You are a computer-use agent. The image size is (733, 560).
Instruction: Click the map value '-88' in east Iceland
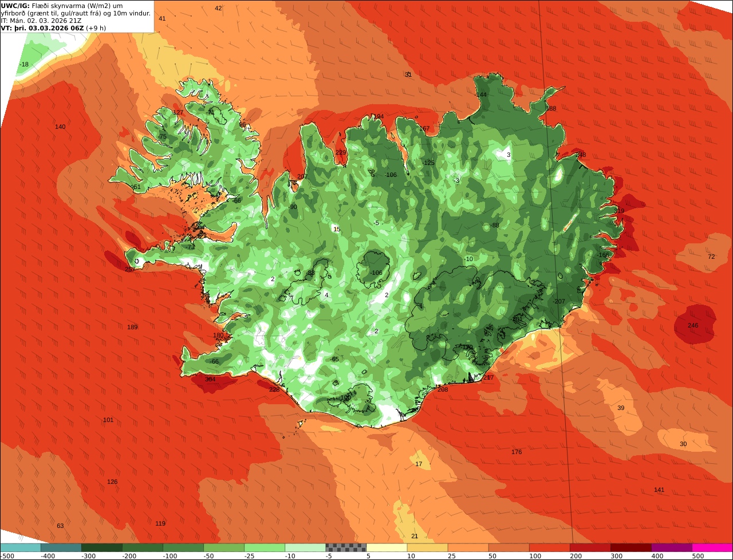[494, 225]
